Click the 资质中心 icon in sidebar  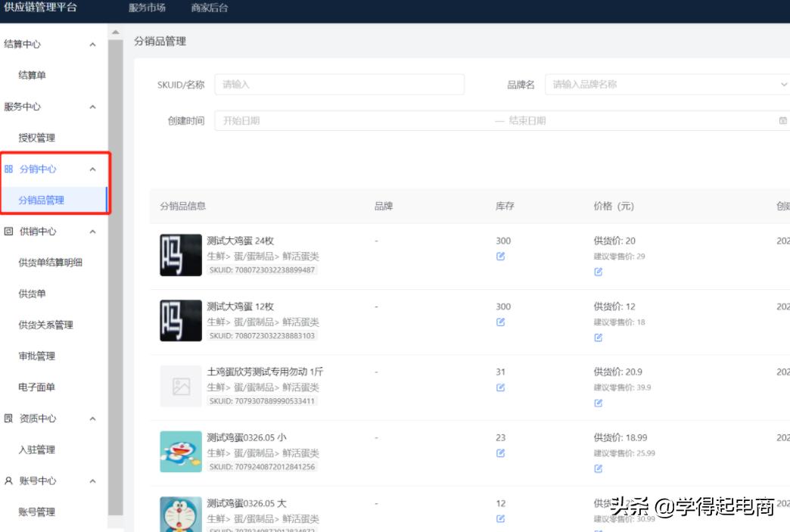pos(9,418)
